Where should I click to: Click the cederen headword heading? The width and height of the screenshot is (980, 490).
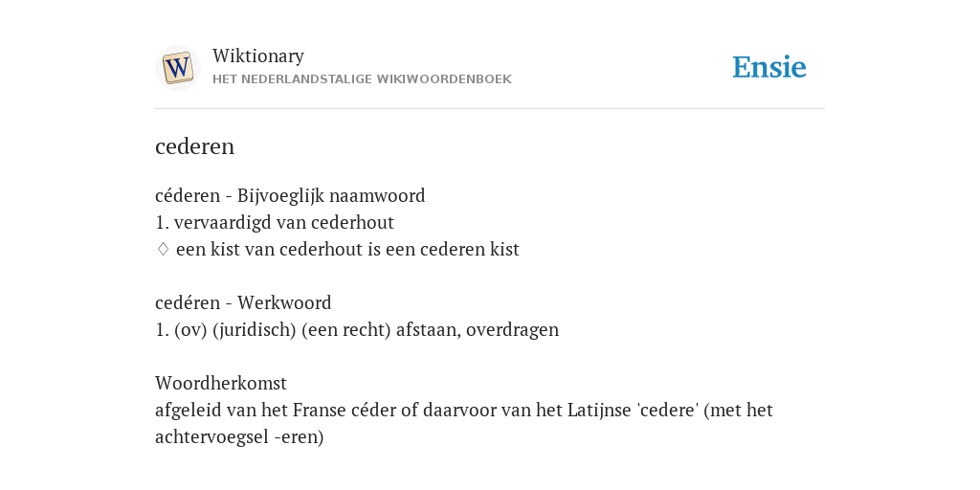195,146
